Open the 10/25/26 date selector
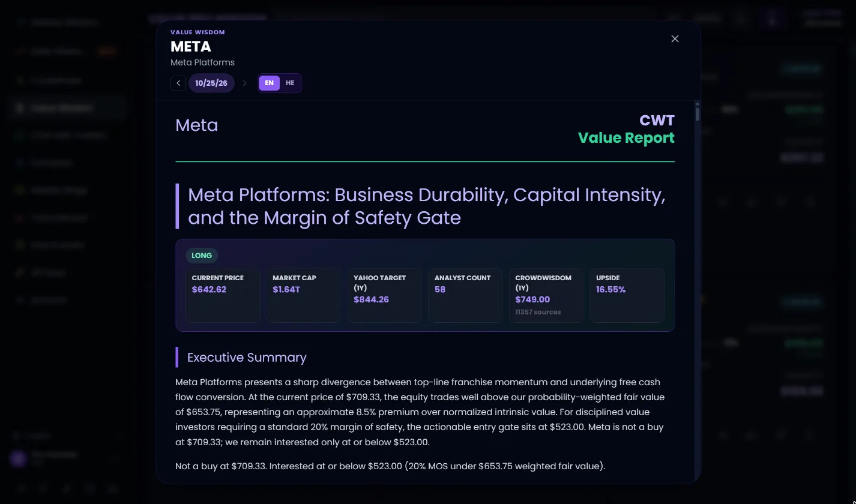 (211, 83)
